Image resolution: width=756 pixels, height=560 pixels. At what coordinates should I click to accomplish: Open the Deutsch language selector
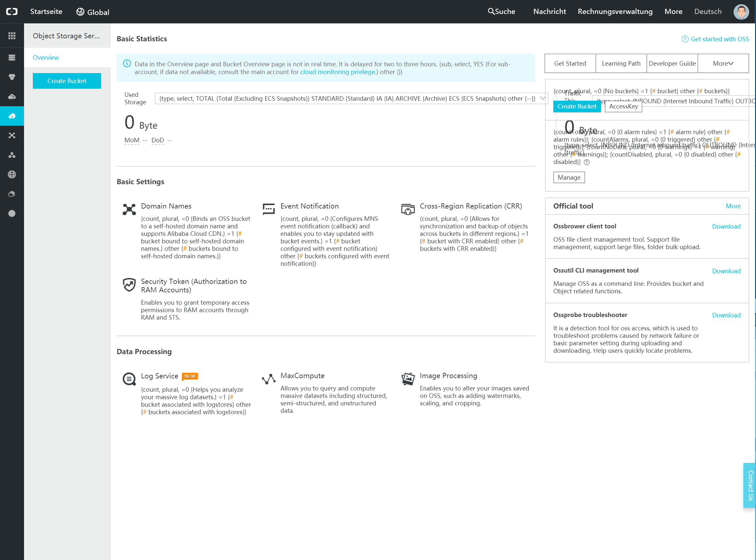[x=708, y=11]
